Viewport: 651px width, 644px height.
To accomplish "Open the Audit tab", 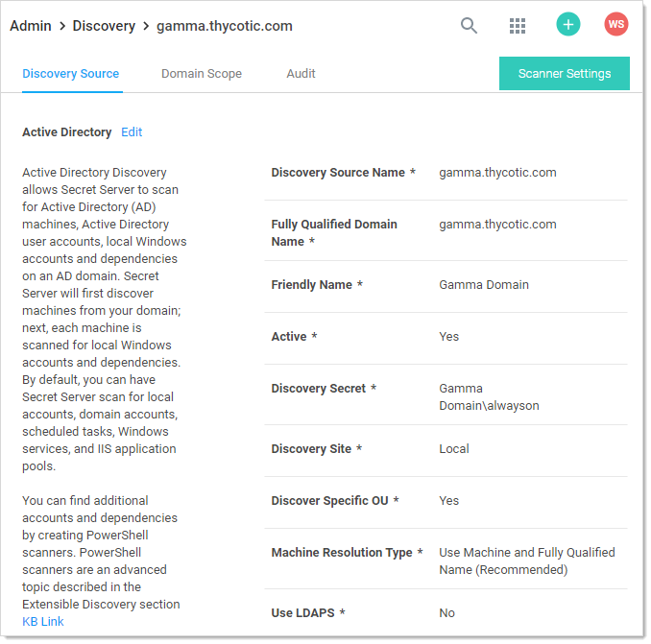I will (301, 74).
